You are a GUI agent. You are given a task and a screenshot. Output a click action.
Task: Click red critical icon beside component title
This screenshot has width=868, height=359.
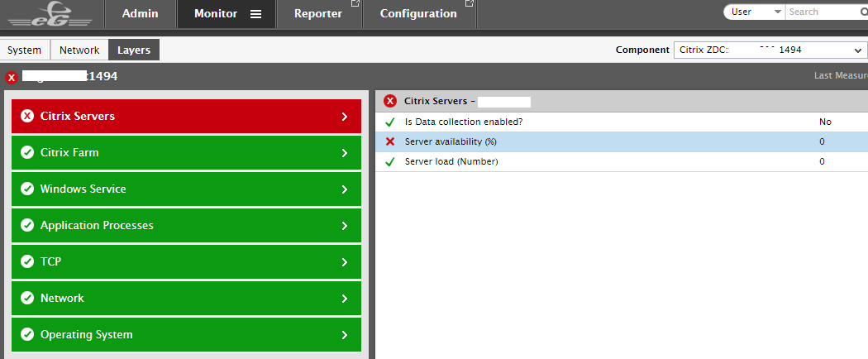(11, 78)
